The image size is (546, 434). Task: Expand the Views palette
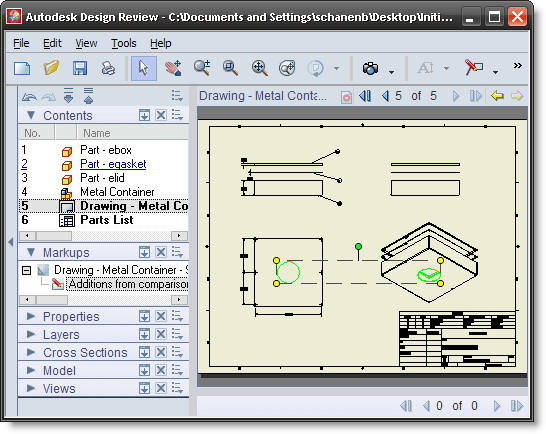(31, 388)
